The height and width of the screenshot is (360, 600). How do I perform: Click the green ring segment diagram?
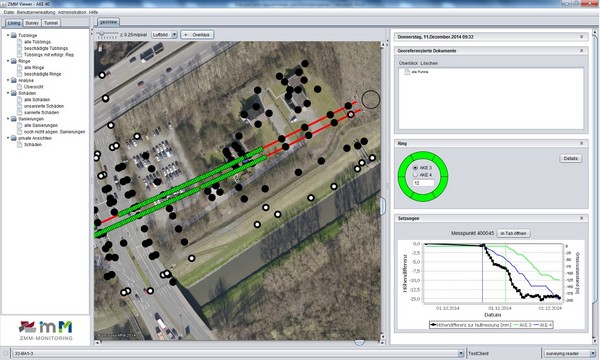point(423,176)
